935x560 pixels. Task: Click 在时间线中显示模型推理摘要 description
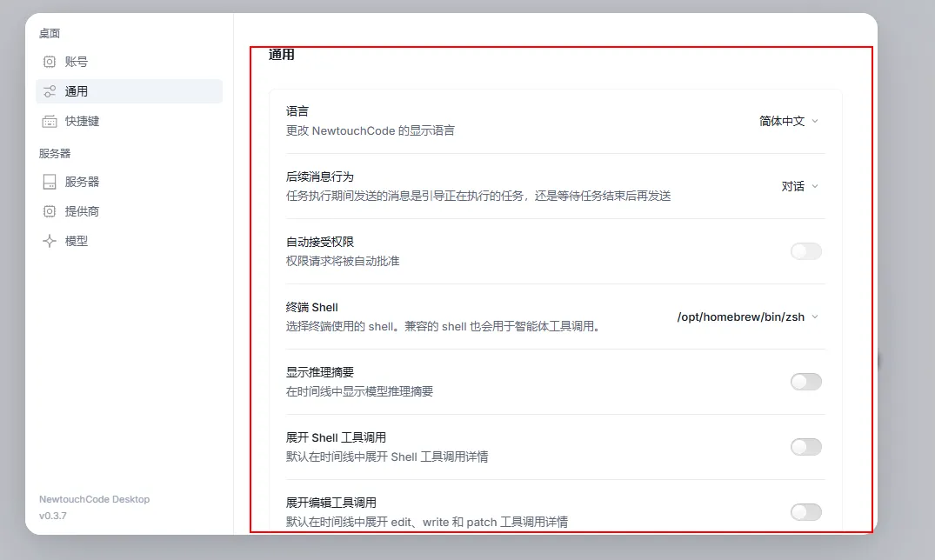tap(359, 391)
